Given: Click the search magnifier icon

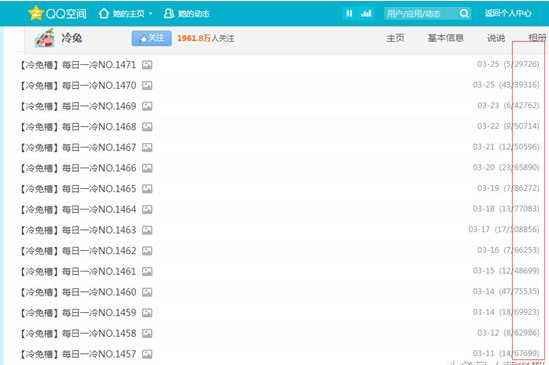Looking at the screenshot, I should 464,13.
